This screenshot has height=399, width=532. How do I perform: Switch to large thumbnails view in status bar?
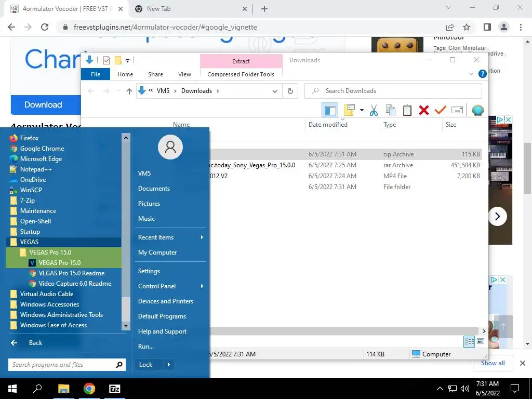tap(481, 341)
